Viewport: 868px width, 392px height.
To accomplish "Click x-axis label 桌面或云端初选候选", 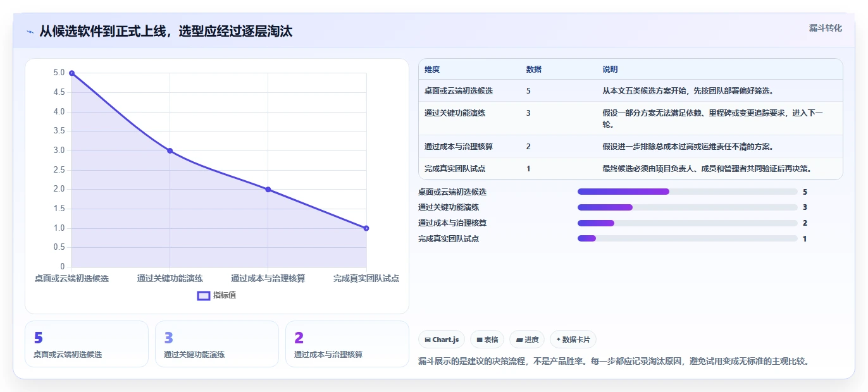I will 71,278.
